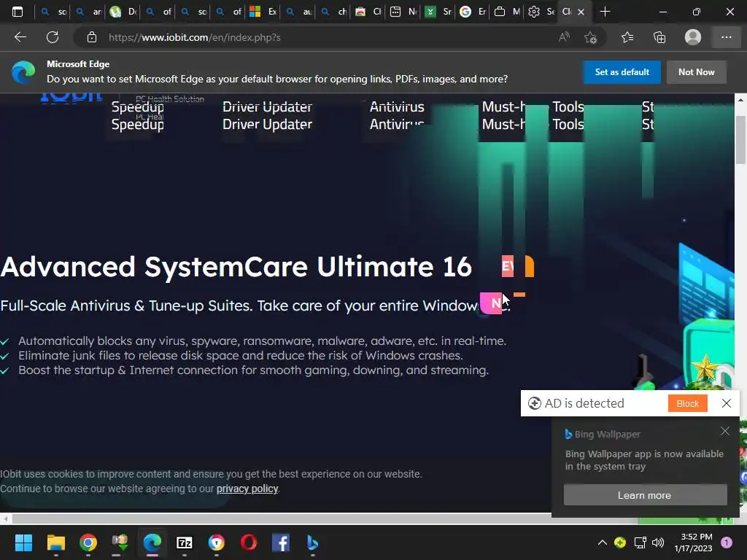Open the user profile avatar

pos(693,37)
